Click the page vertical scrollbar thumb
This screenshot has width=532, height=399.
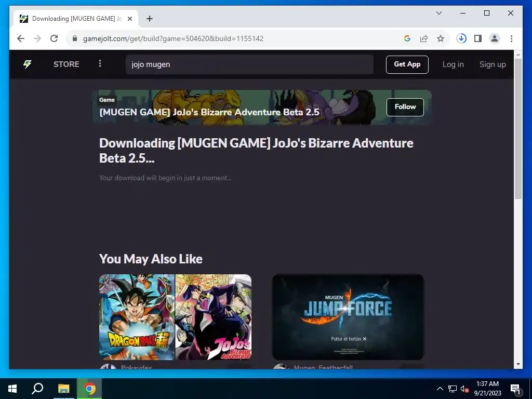pyautogui.click(x=518, y=129)
